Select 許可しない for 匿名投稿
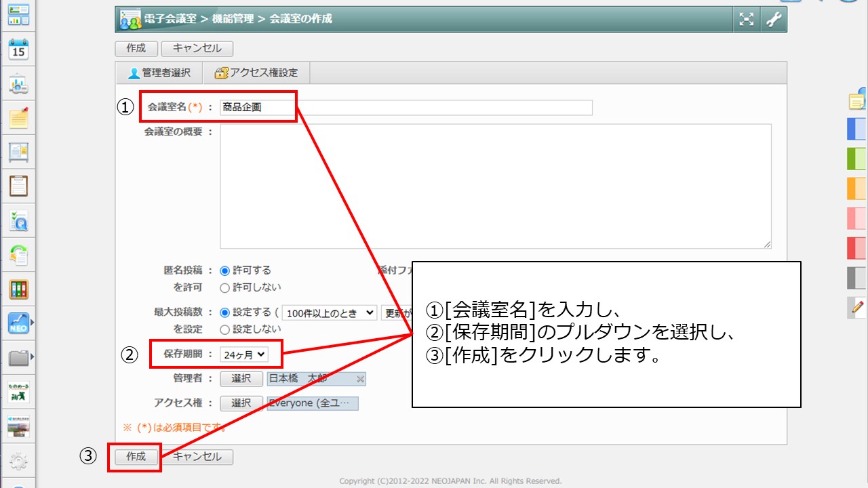This screenshot has height=488, width=868. click(x=225, y=287)
